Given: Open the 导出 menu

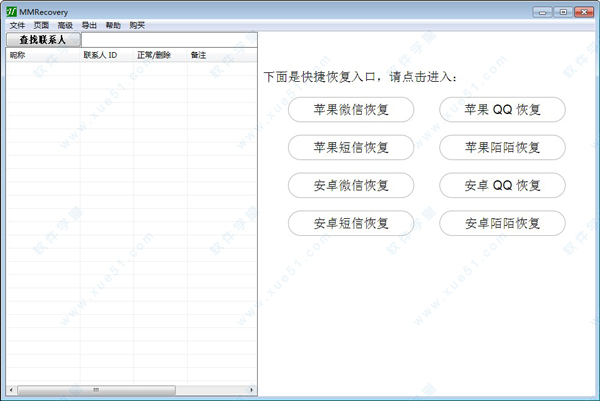Looking at the screenshot, I should tap(89, 26).
